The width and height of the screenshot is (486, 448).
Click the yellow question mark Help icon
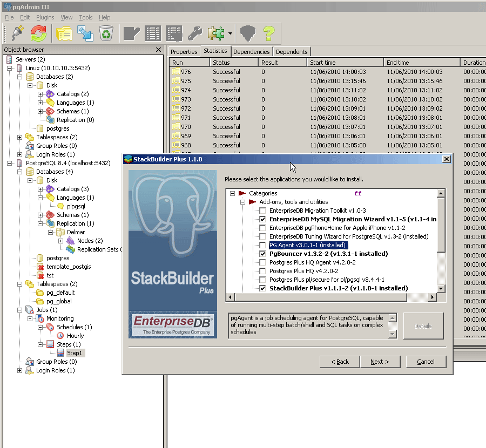[269, 33]
